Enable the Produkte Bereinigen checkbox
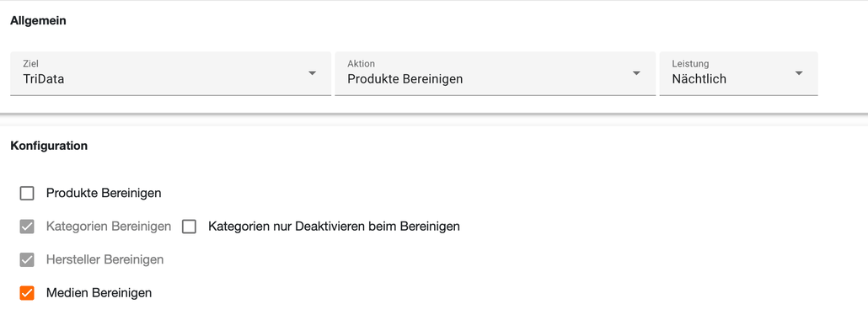Image resolution: width=868 pixels, height=320 pixels. (x=27, y=193)
